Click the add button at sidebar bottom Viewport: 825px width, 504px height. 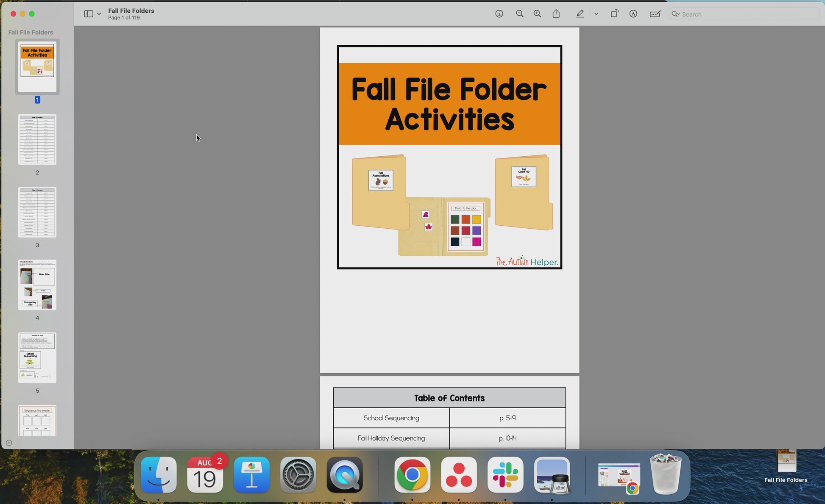click(x=9, y=443)
